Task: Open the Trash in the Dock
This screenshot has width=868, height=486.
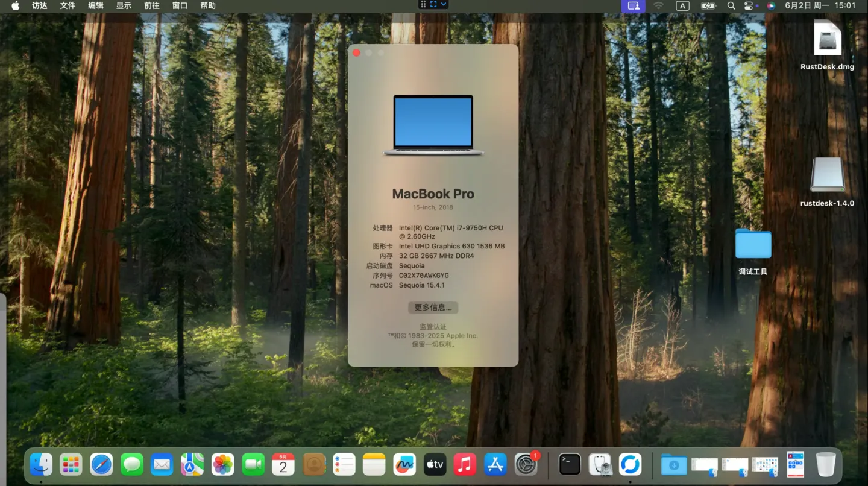Action: point(826,464)
